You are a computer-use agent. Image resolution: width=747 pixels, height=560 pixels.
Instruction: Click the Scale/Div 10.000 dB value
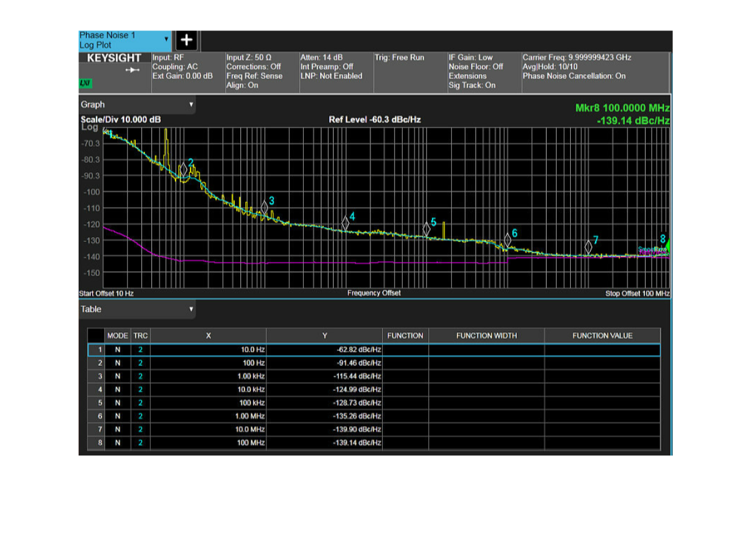pyautogui.click(x=121, y=119)
